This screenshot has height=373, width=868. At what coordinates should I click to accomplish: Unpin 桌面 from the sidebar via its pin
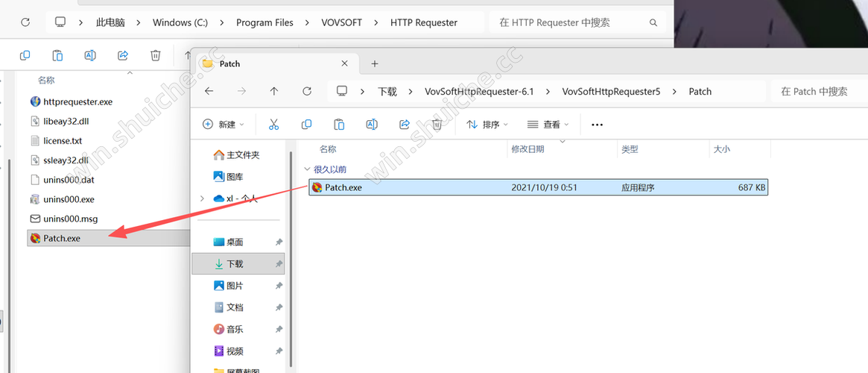(x=279, y=242)
